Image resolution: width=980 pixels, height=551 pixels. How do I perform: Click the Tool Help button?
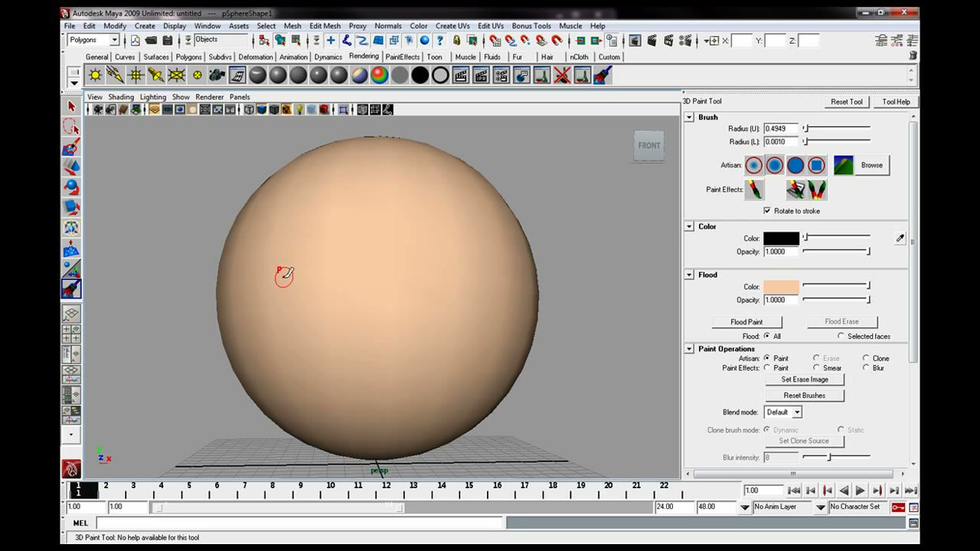tap(896, 102)
